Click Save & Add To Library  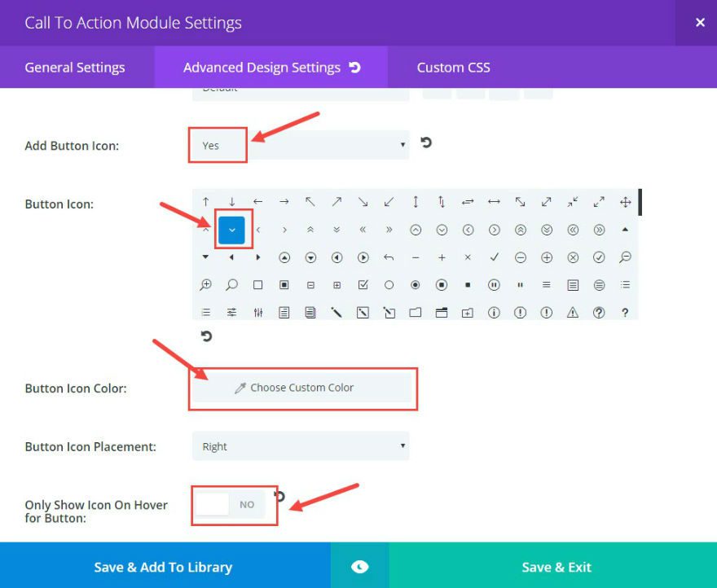(163, 567)
